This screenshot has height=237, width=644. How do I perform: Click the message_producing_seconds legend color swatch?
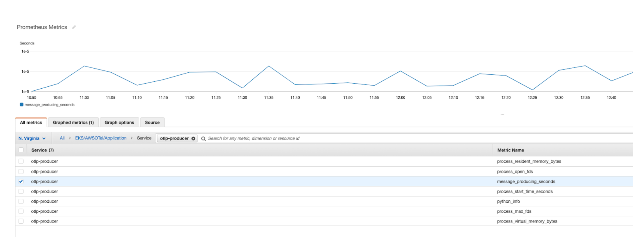point(21,105)
